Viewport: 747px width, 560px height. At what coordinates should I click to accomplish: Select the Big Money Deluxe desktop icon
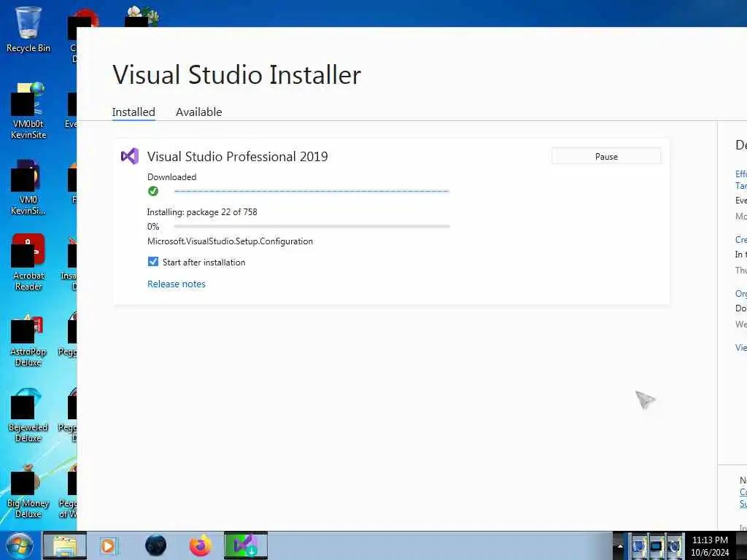28,491
